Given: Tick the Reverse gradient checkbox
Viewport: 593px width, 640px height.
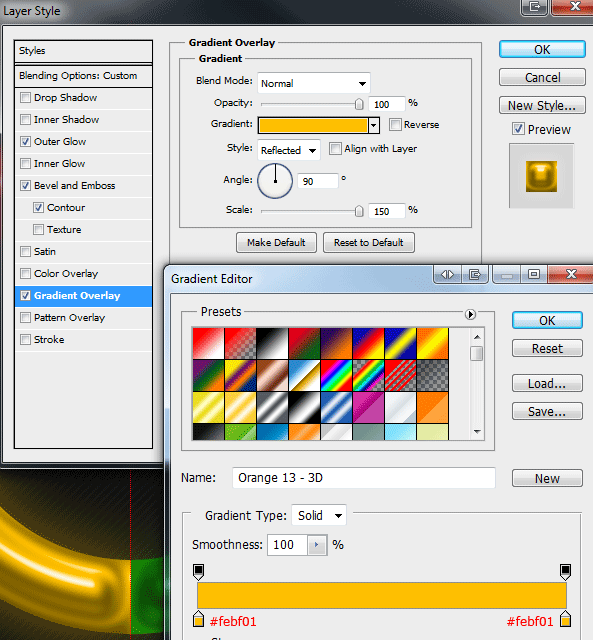Looking at the screenshot, I should (395, 124).
